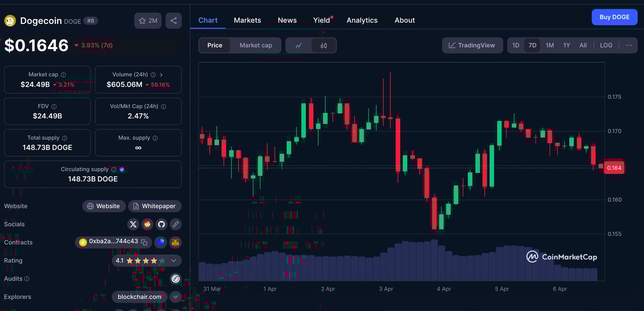Switch to the Markets tab
Screen dimensions: 644x311
[248, 20]
